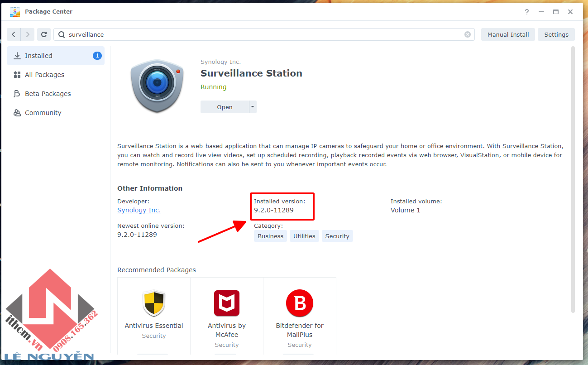The width and height of the screenshot is (588, 365).
Task: Click Bitdefender for MailPlus title
Action: click(x=300, y=330)
